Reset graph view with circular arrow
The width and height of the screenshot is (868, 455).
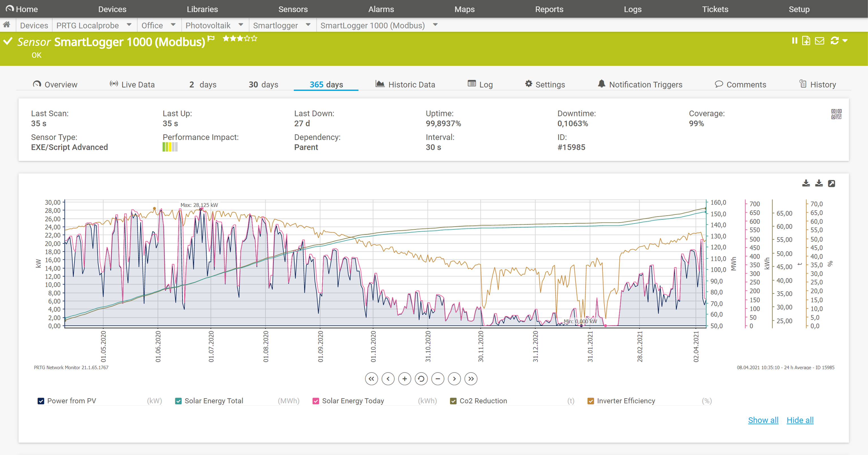click(421, 379)
